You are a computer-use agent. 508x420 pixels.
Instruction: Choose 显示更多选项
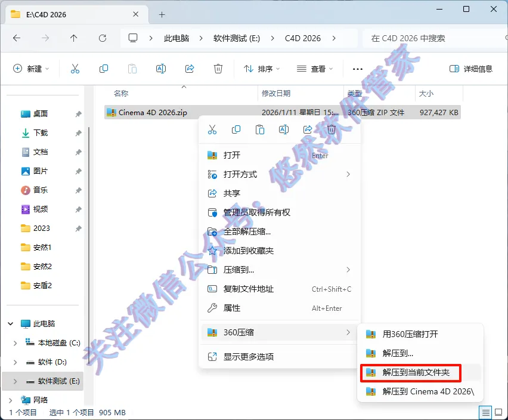279,357
